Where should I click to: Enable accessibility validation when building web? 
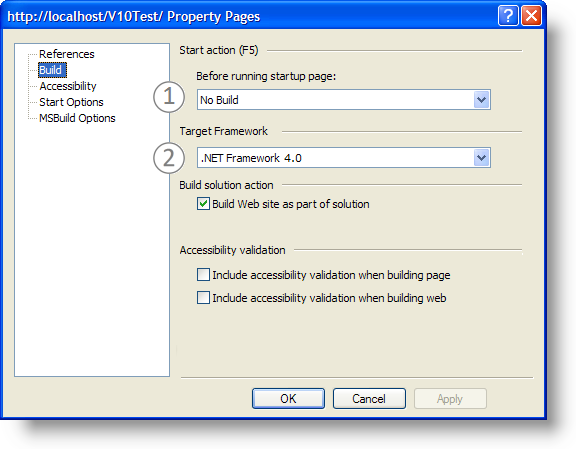pyautogui.click(x=203, y=297)
